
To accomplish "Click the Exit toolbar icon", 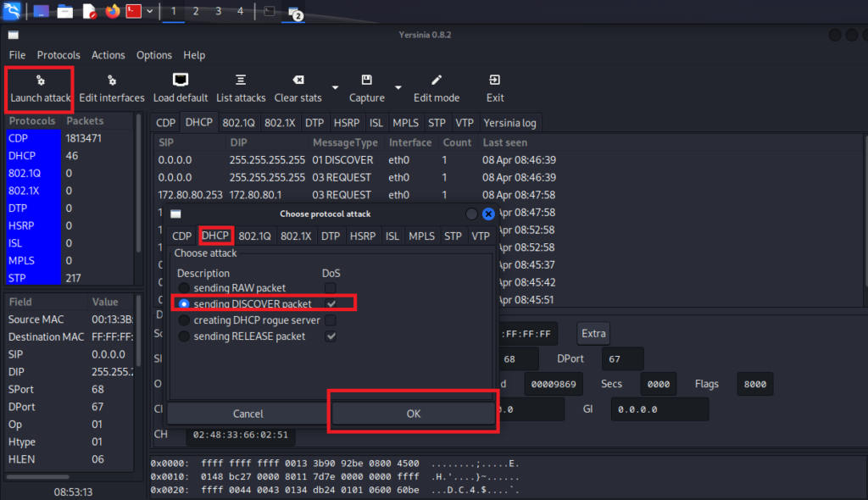I will coord(495,81).
